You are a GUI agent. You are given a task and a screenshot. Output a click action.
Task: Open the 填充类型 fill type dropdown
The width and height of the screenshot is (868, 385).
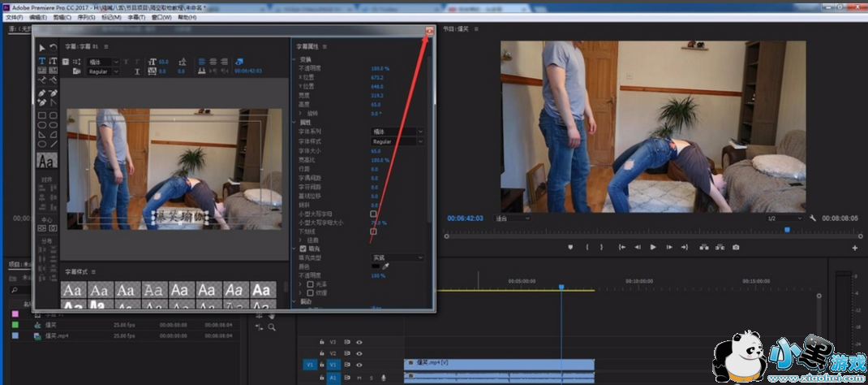[397, 257]
